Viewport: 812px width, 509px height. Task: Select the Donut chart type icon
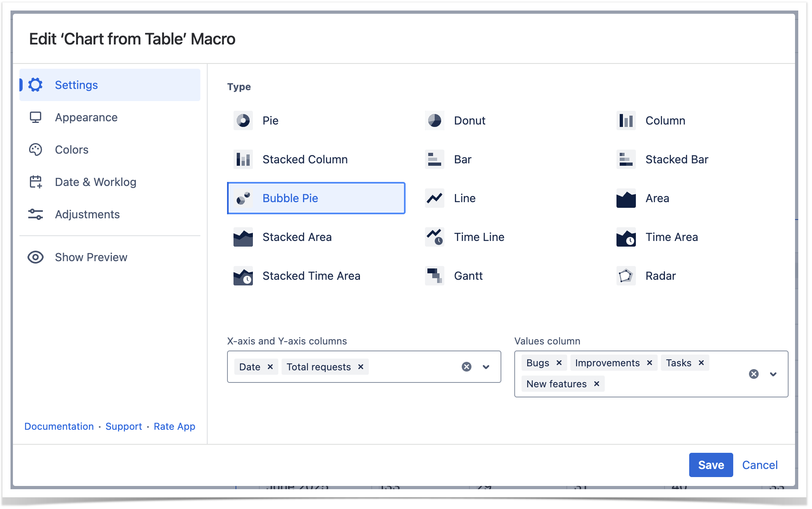pos(434,120)
